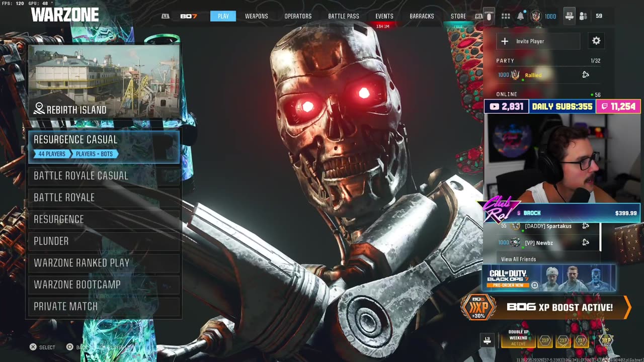
Task: Open the BO7 game tab
Action: [189, 16]
